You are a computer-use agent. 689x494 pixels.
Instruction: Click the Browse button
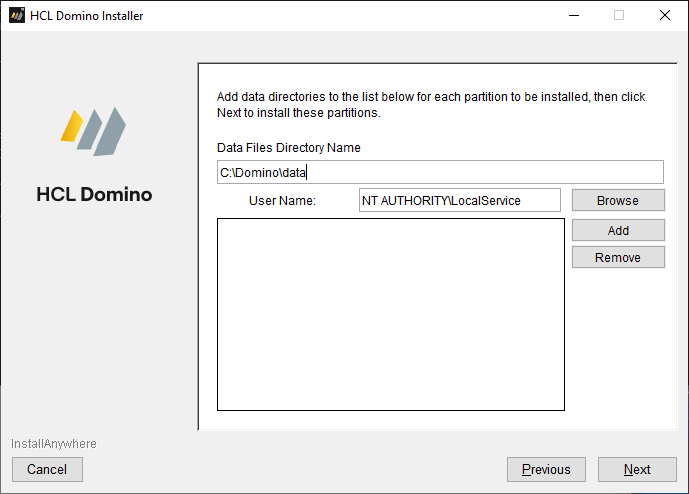point(618,200)
